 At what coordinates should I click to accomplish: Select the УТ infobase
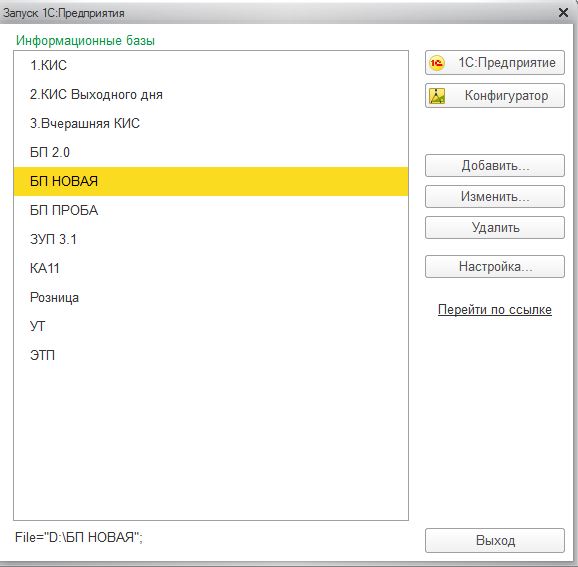[211, 327]
